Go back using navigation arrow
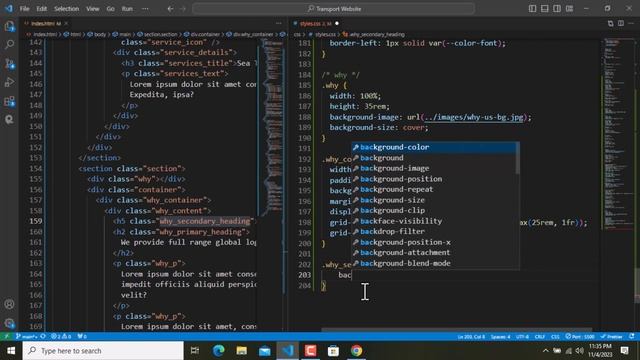Viewport: 640px width, 360px height. pos(170,9)
